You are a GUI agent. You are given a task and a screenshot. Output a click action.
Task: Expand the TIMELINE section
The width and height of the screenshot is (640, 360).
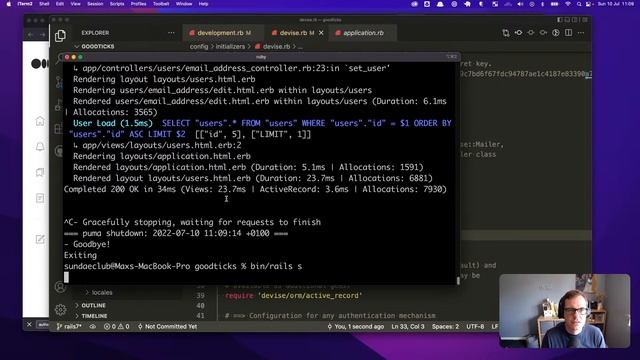tap(91, 316)
